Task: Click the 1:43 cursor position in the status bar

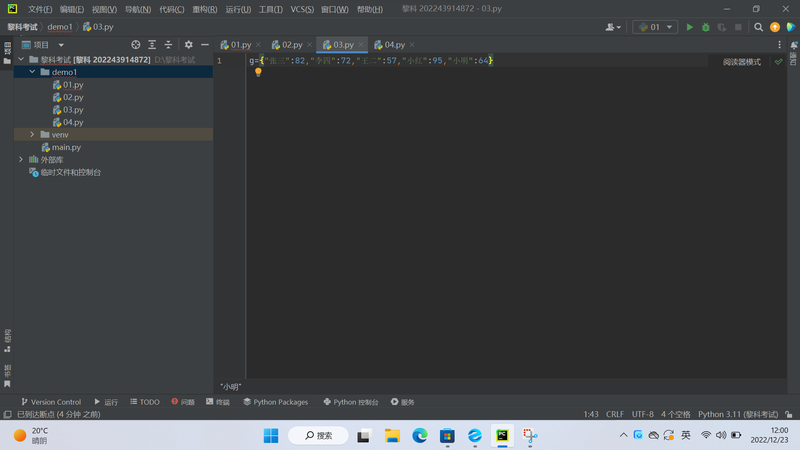Action: point(591,414)
